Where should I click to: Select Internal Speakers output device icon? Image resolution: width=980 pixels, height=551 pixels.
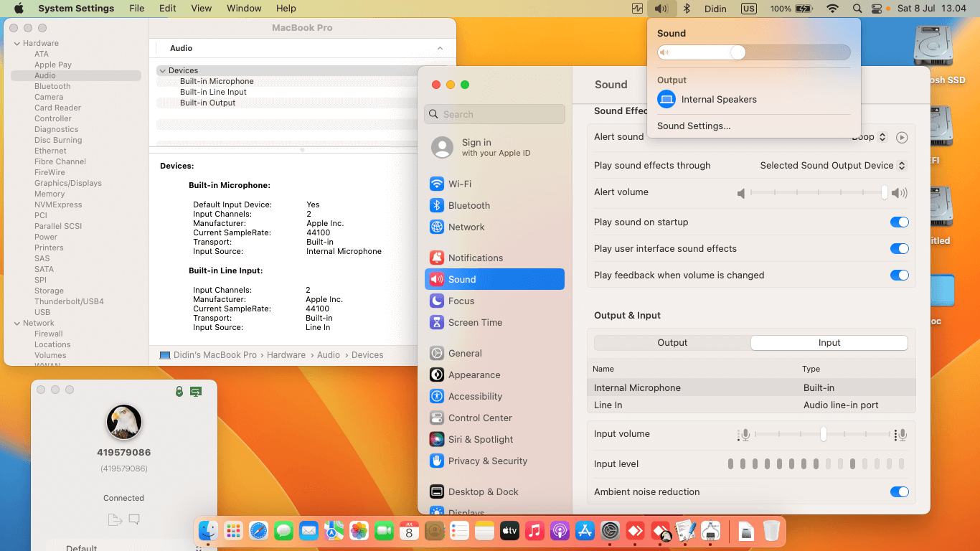tap(666, 100)
